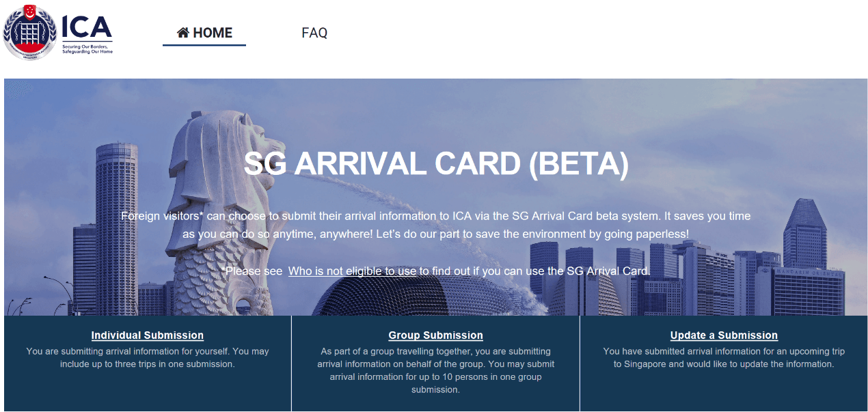Open the FAQ navigation tab
Viewport: 868px width, 412px height.
coord(314,33)
